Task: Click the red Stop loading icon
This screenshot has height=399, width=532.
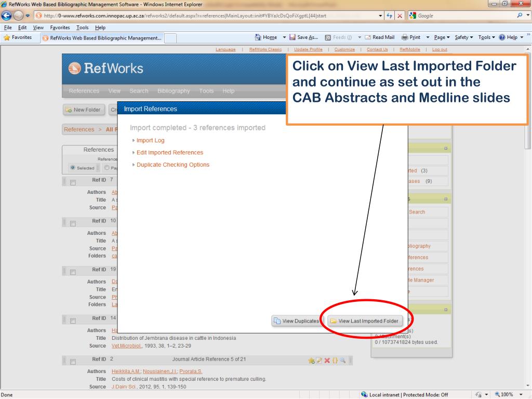Action: 400,16
